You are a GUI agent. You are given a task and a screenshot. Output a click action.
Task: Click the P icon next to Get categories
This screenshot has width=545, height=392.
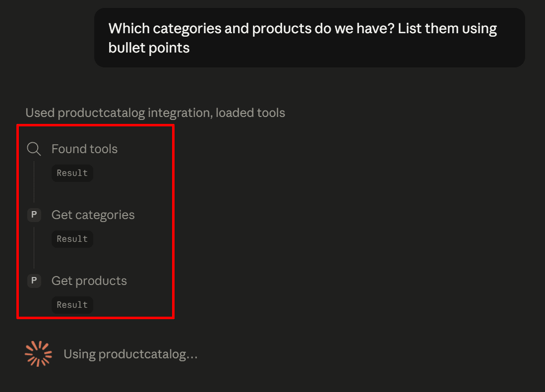[x=34, y=215]
